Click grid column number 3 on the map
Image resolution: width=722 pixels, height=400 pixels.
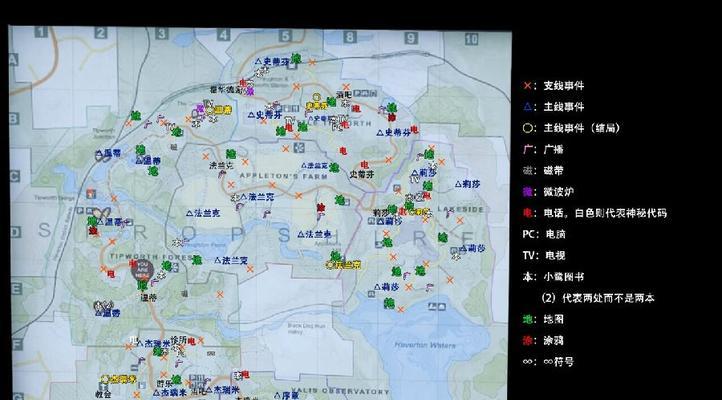pos(161,34)
